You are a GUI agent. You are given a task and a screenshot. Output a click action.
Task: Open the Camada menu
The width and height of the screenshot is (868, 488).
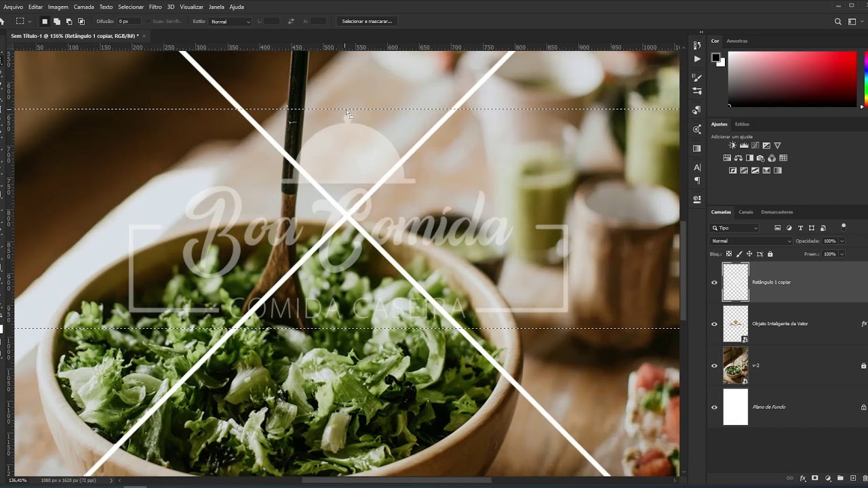point(83,7)
